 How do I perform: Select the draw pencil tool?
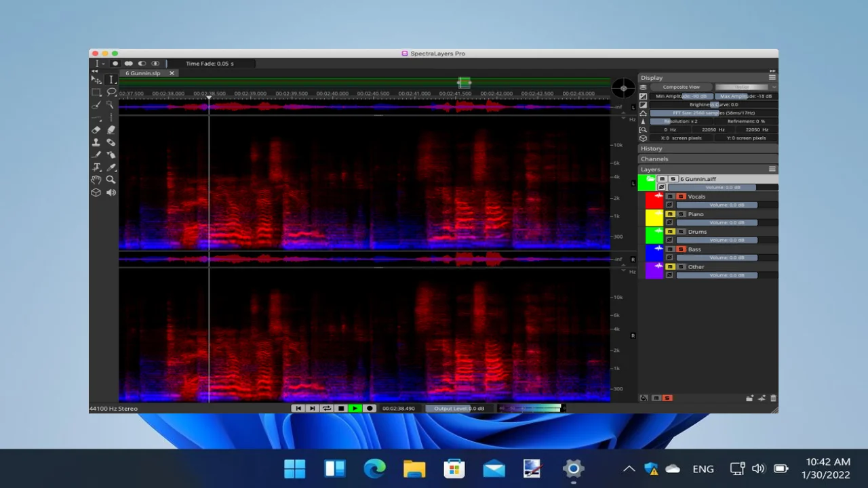[96, 155]
